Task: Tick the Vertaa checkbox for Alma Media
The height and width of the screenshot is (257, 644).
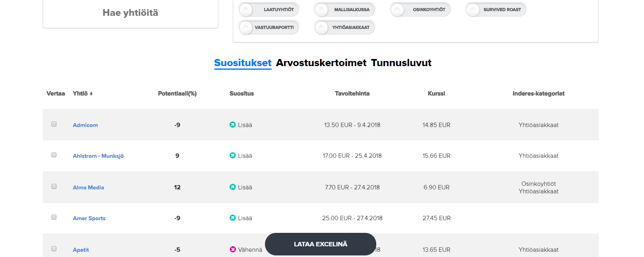Action: [x=54, y=186]
